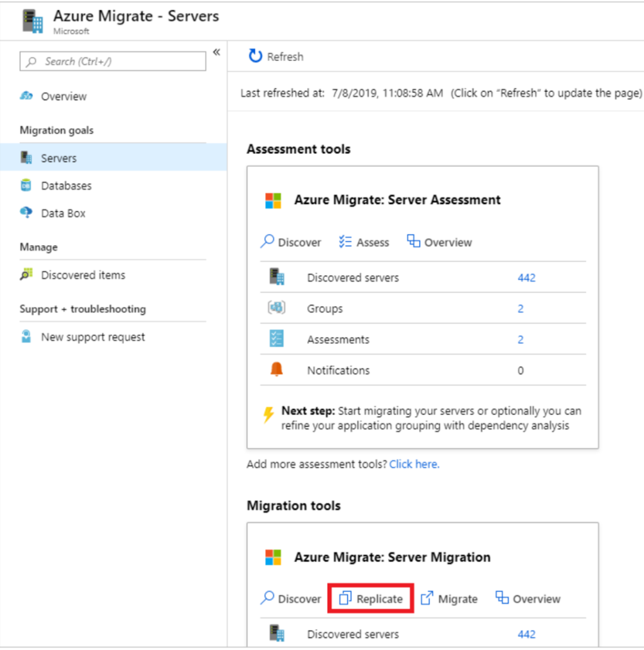Click the Replicate copy icon
The image size is (644, 650).
point(345,598)
